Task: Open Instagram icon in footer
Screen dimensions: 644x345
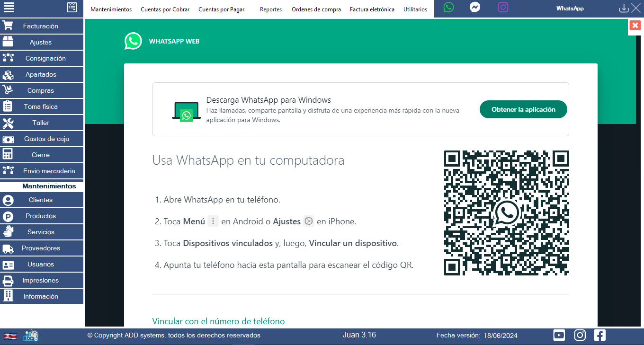Action: 580,335
